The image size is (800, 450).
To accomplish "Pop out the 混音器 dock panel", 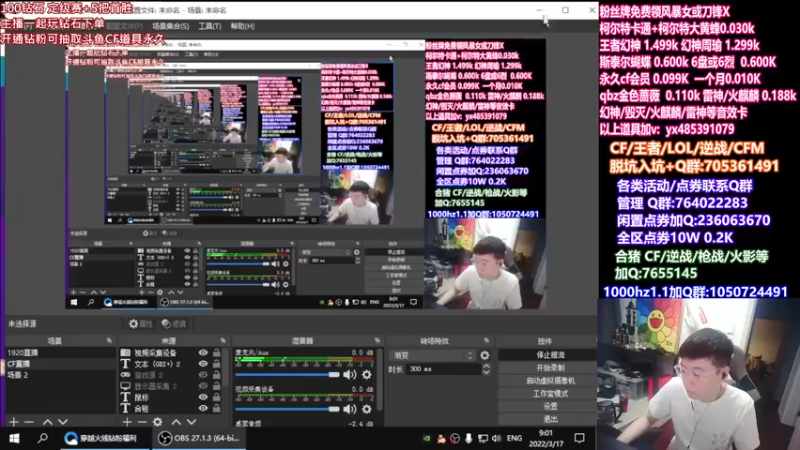I will (377, 341).
